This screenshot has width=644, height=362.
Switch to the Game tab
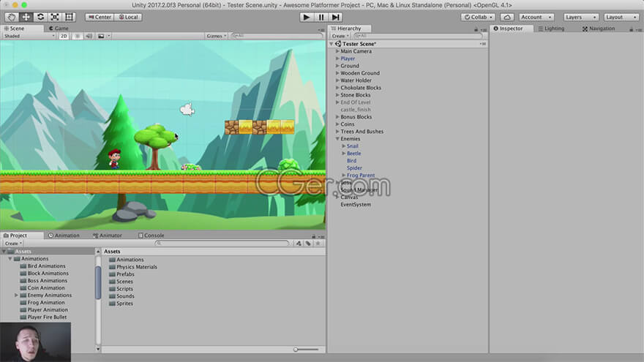[x=59, y=29]
